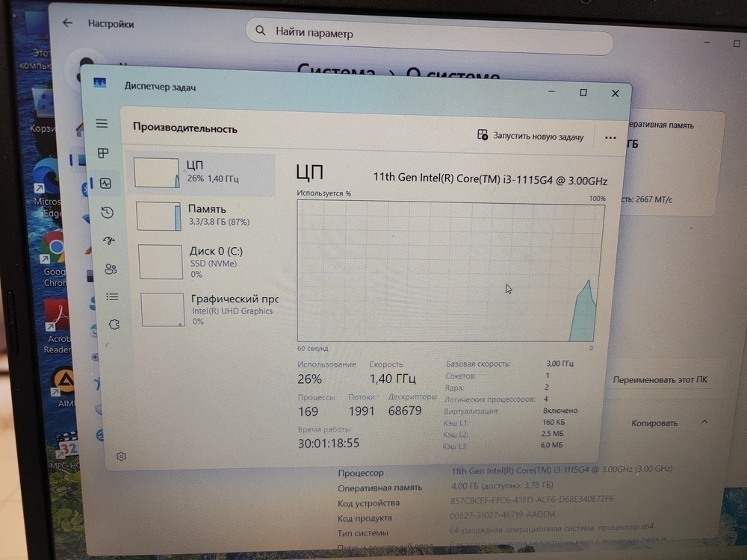Image resolution: width=747 pixels, height=560 pixels.
Task: Collapse device specifications chevron next to Копировать
Action: click(x=704, y=422)
